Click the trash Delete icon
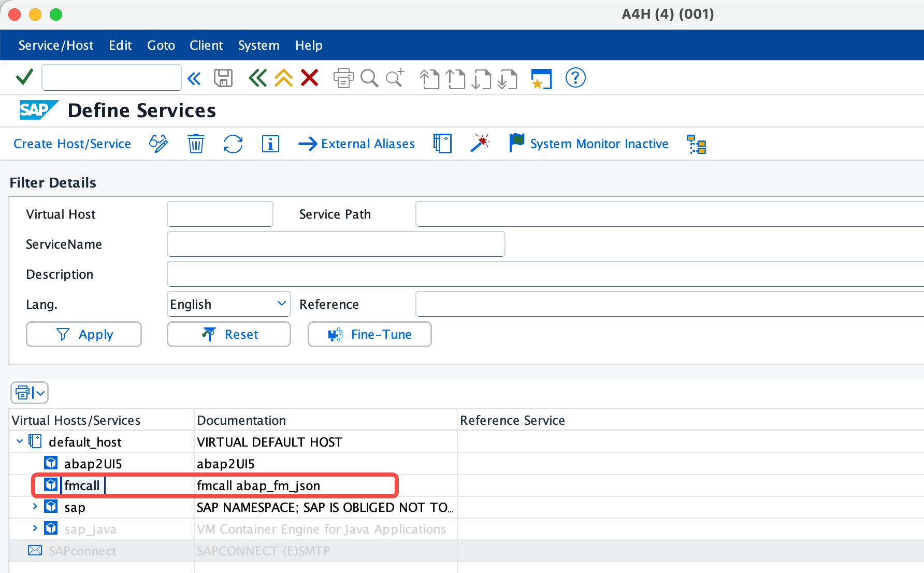This screenshot has height=573, width=924. pyautogui.click(x=196, y=144)
